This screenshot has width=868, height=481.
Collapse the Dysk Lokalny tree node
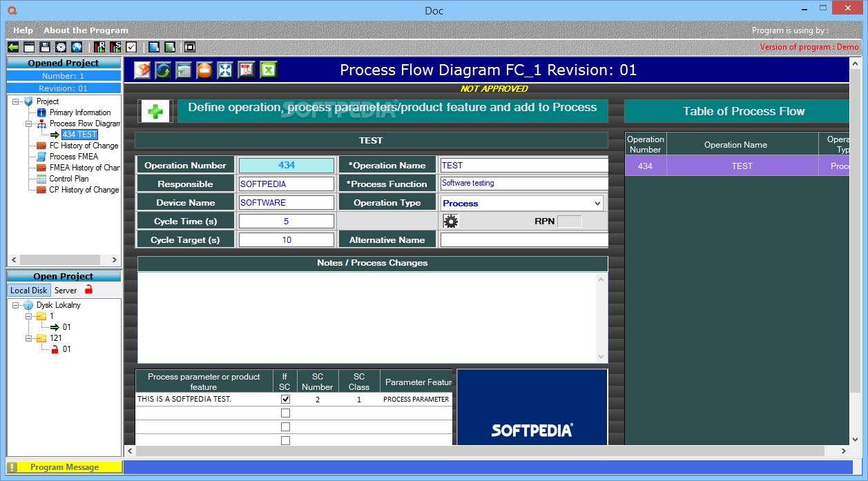click(x=16, y=305)
